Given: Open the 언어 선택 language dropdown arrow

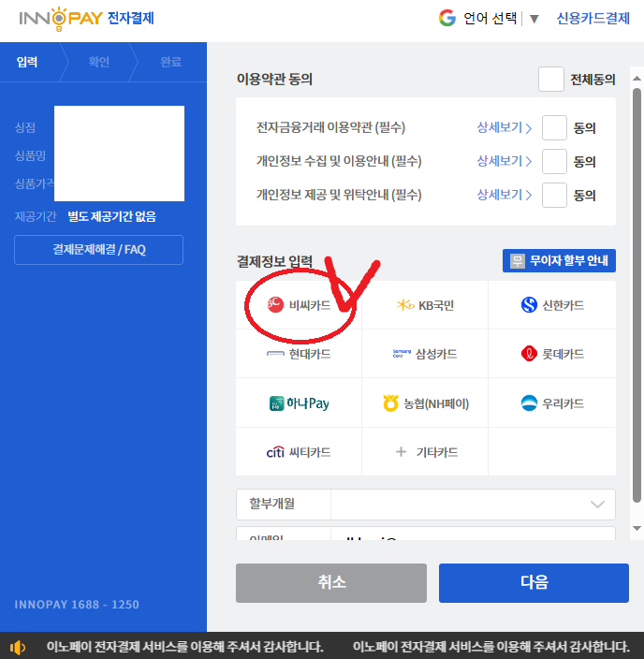Looking at the screenshot, I should (x=534, y=19).
